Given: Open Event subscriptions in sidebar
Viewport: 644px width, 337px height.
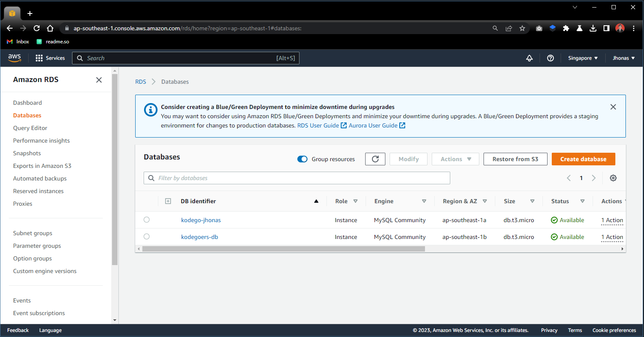Looking at the screenshot, I should (39, 313).
